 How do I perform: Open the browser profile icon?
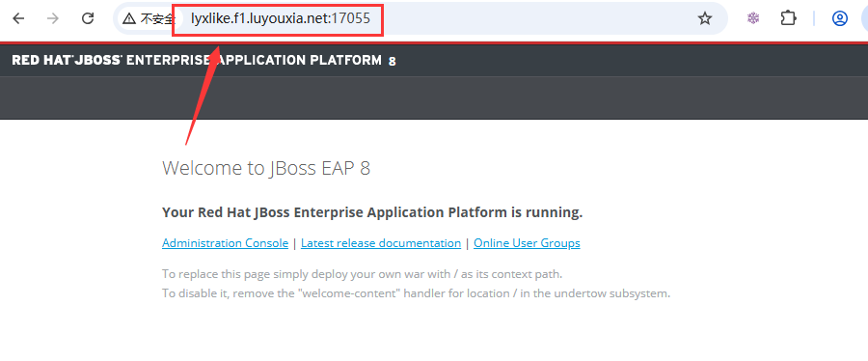pyautogui.click(x=840, y=19)
